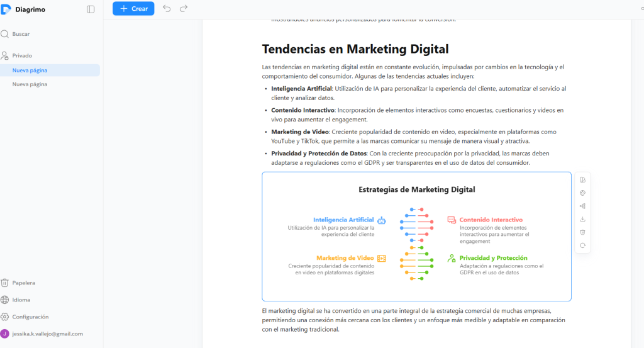644x348 pixels.
Task: Open Papelera trash
Action: tap(18, 283)
